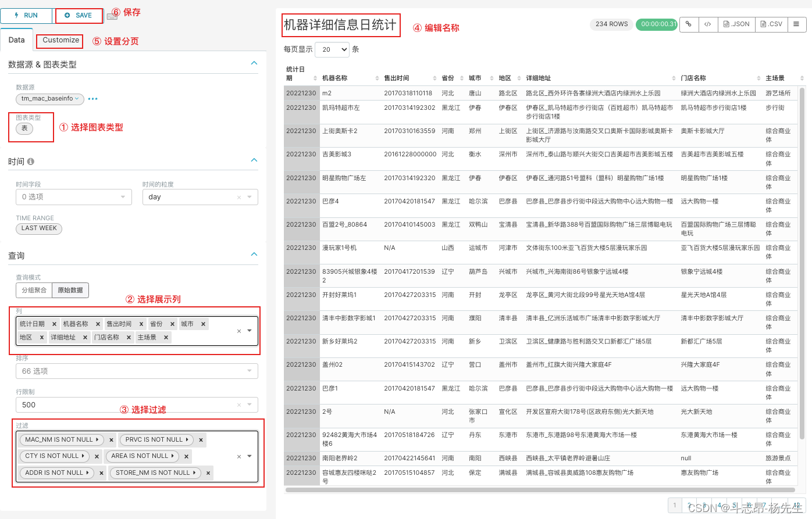Expand the 过滤 filters dropdown arrow
The width and height of the screenshot is (812, 519).
250,456
